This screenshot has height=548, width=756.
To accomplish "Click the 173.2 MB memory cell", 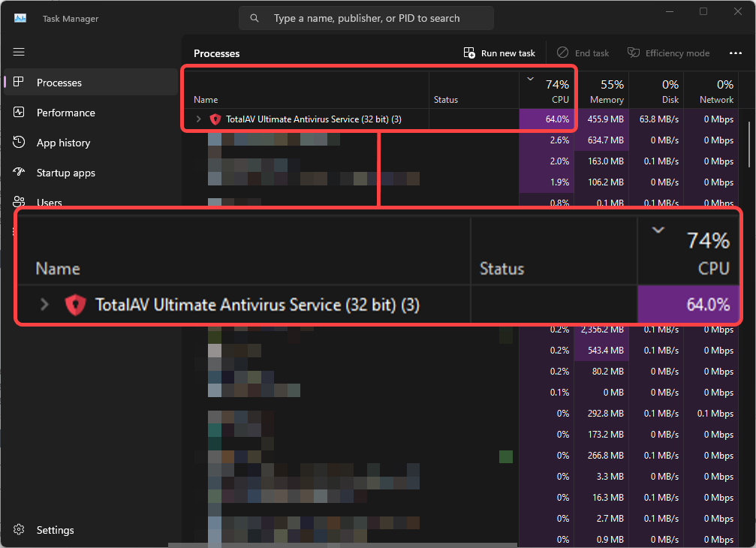I will click(x=601, y=434).
